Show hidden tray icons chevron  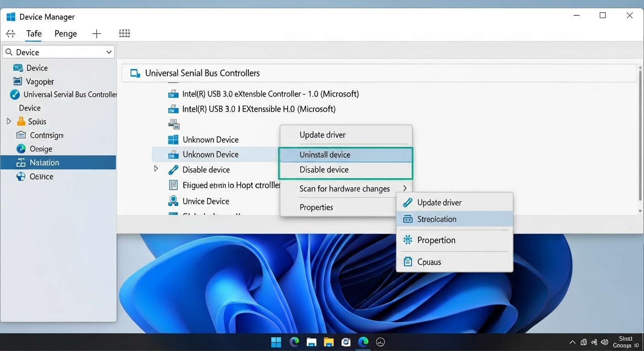(573, 342)
